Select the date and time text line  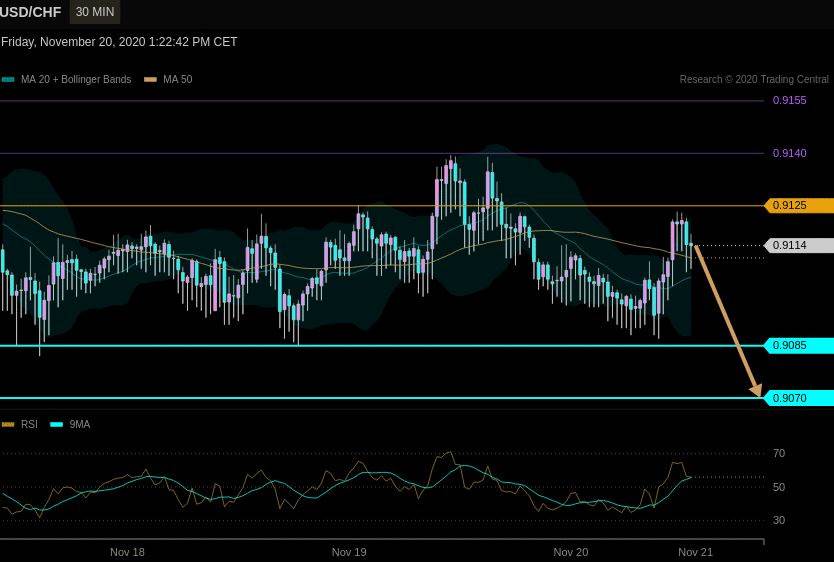coord(119,42)
